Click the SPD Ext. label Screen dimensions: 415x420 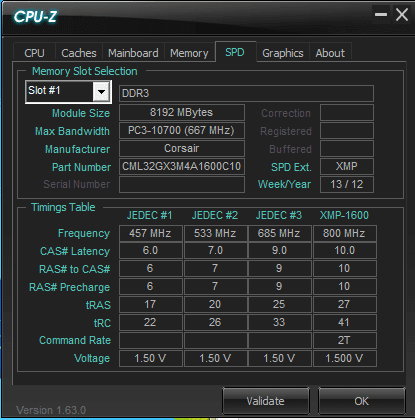[291, 167]
